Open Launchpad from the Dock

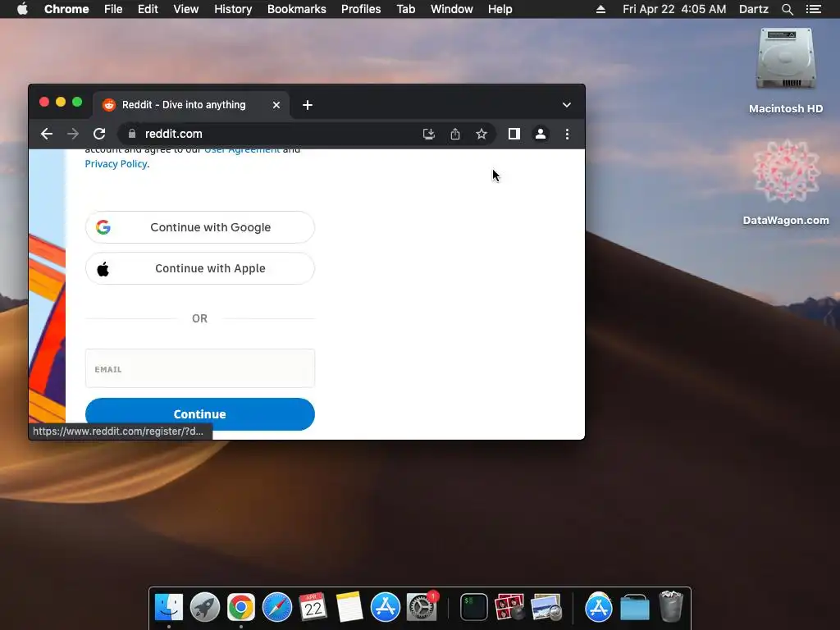point(204,607)
